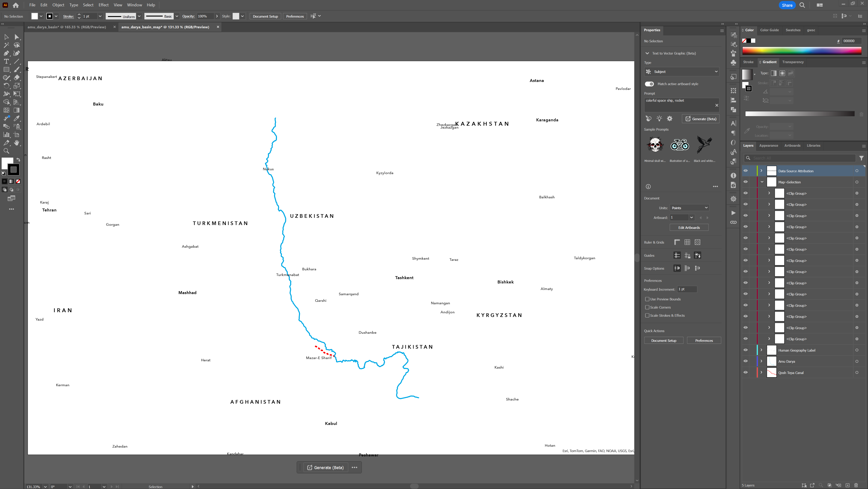
Task: Select the Zoom tool in the toolbar
Action: point(6,151)
